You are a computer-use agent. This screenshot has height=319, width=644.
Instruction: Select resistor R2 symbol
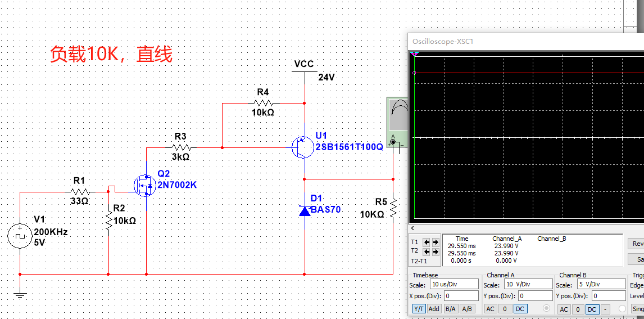click(108, 221)
